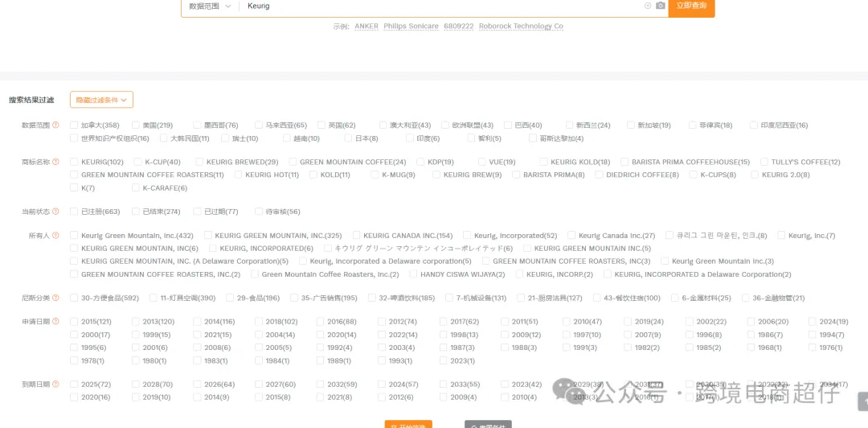Select the 世界知识产权组织(16) checkbox
The image size is (868, 428).
(x=74, y=138)
